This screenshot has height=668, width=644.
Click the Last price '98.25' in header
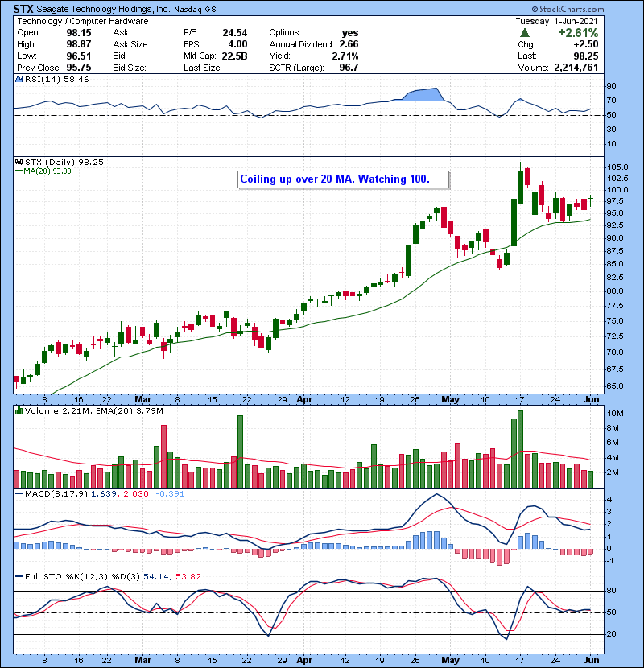(585, 56)
